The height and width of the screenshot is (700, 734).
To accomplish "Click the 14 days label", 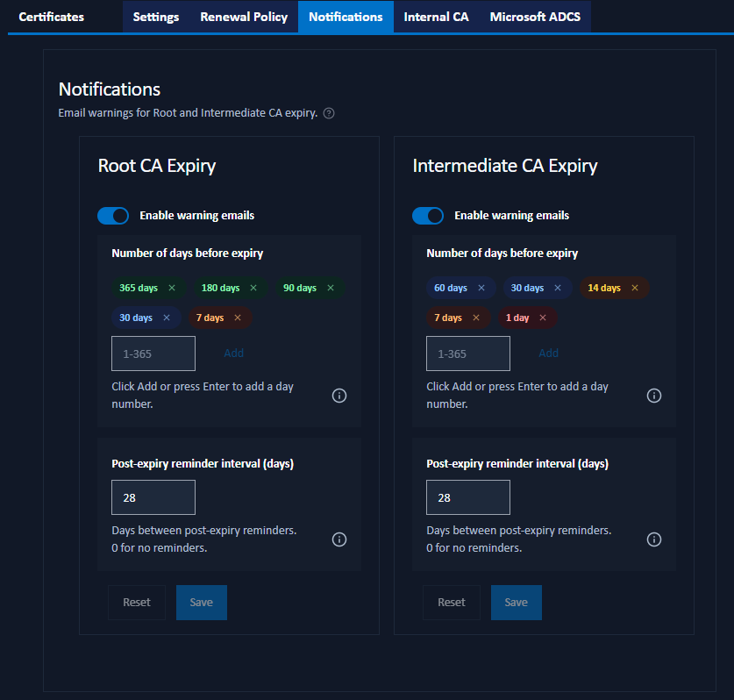I will tap(604, 288).
